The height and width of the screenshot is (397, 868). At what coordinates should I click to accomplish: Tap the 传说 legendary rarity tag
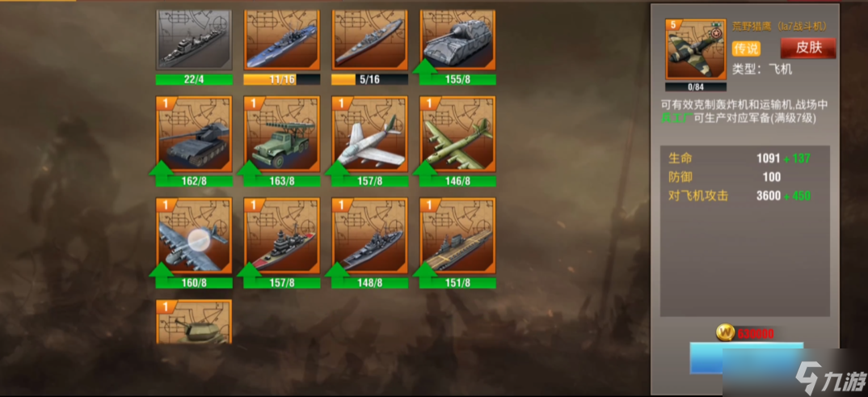pyautogui.click(x=746, y=49)
